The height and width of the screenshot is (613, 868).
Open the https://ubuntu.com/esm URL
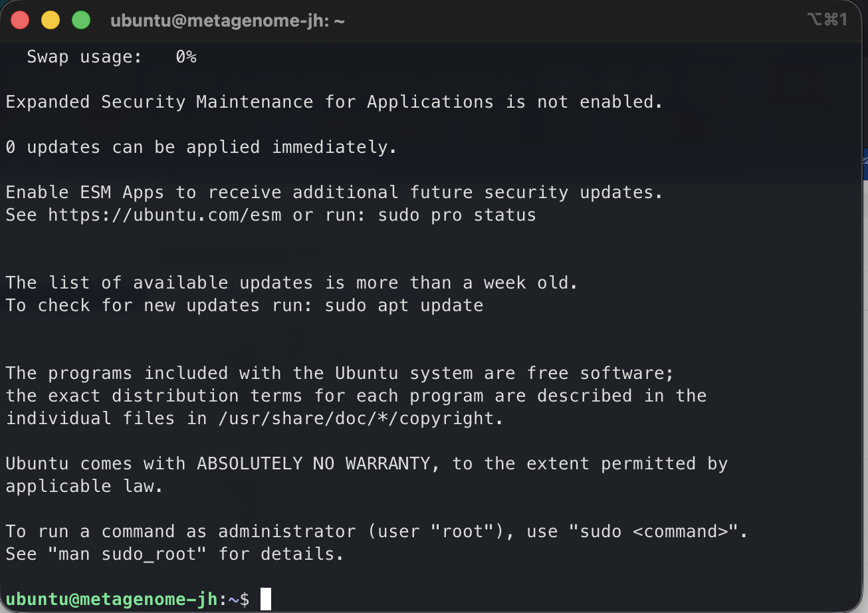[x=165, y=215]
